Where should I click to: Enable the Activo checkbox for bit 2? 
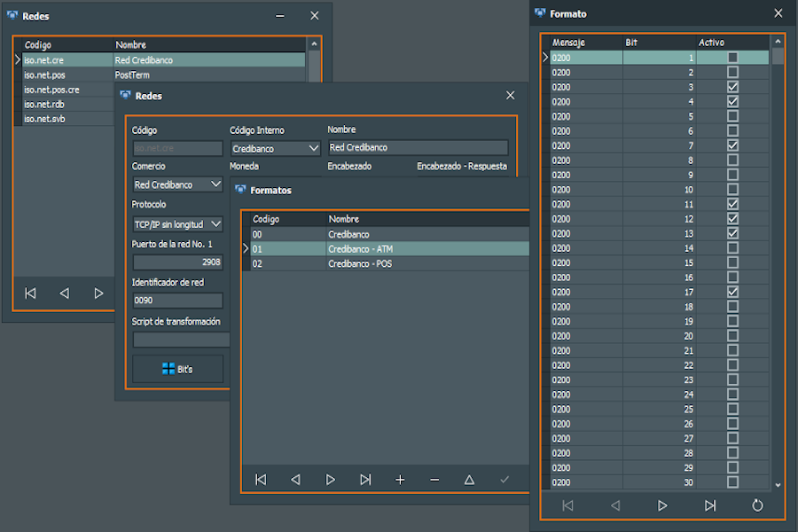coord(732,73)
